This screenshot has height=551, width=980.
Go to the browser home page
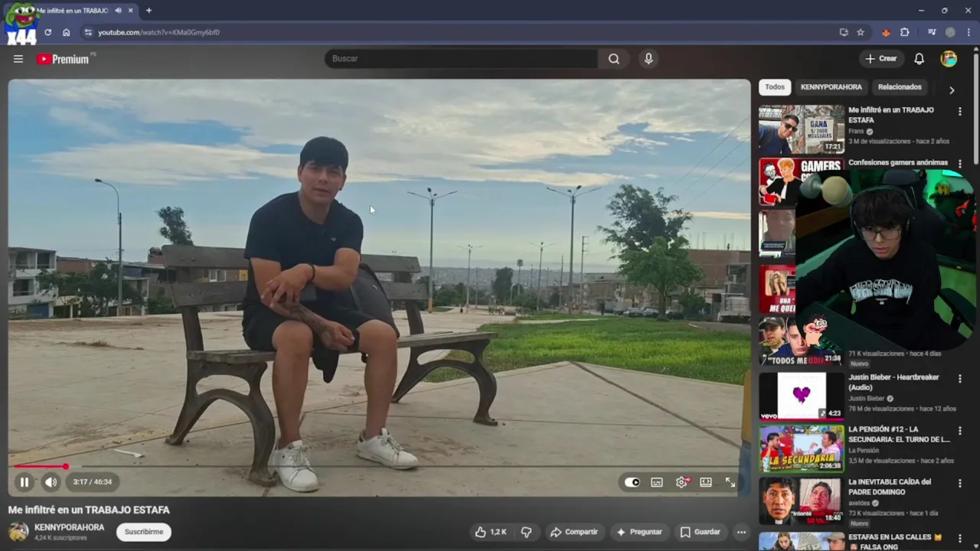point(66,32)
